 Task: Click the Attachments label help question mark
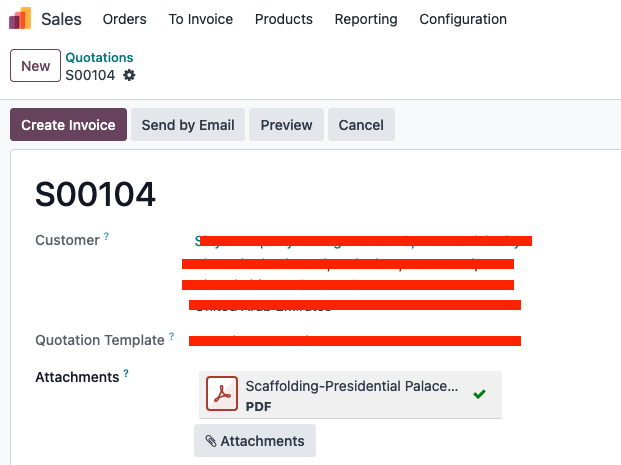[126, 374]
